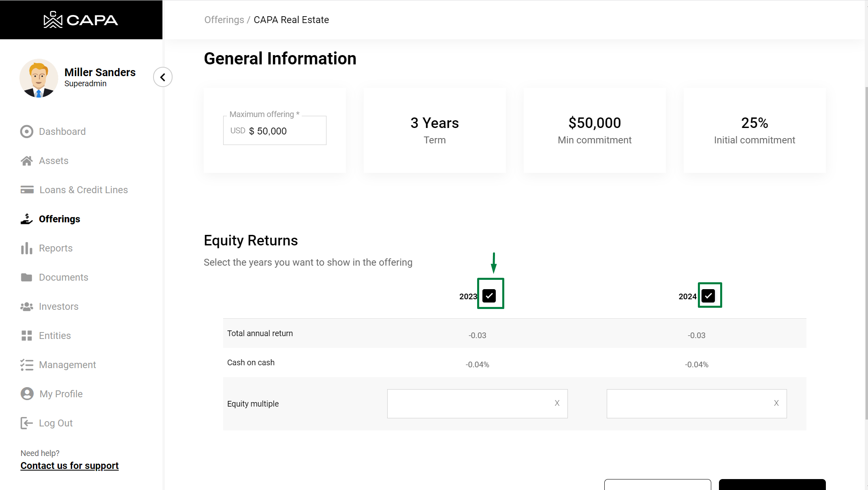
Task: Click the Loans & Credit Lines card icon
Action: (27, 190)
